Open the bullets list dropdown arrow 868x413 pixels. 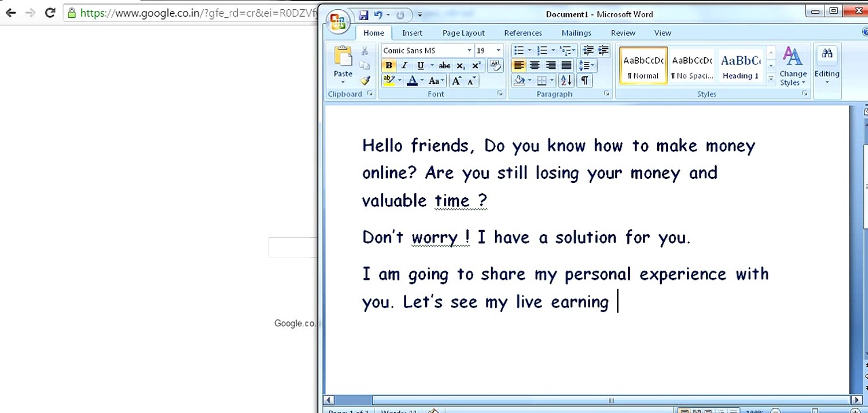[529, 50]
